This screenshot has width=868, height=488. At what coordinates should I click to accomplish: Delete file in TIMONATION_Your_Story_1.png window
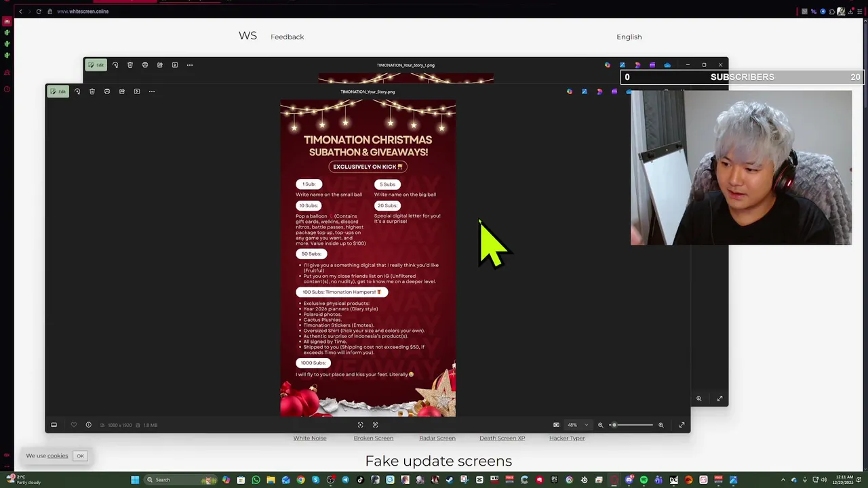click(130, 65)
